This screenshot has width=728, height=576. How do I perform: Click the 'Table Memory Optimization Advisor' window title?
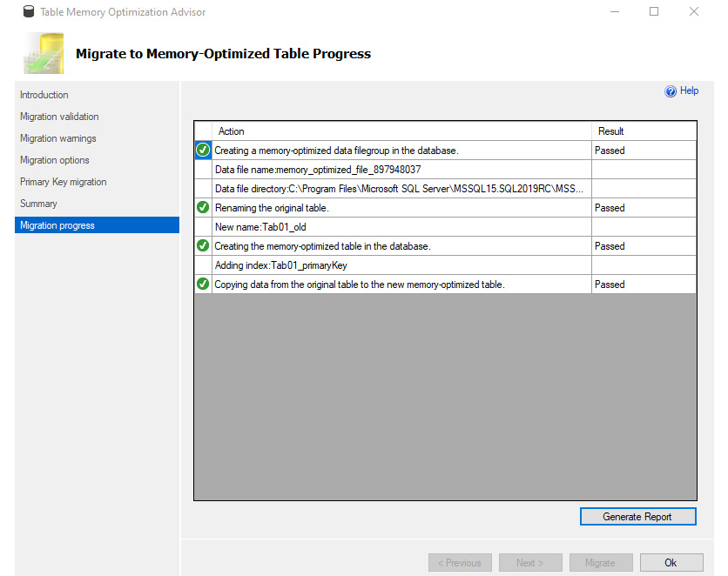coord(123,12)
